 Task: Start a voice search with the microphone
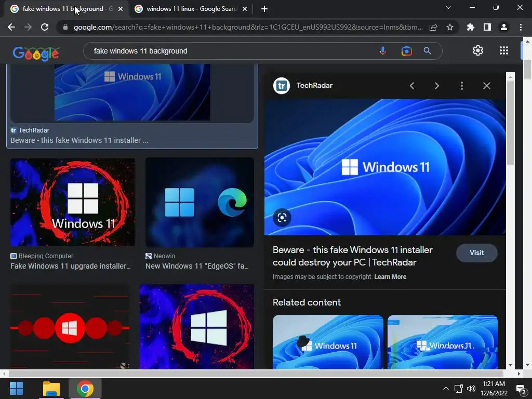tap(383, 51)
